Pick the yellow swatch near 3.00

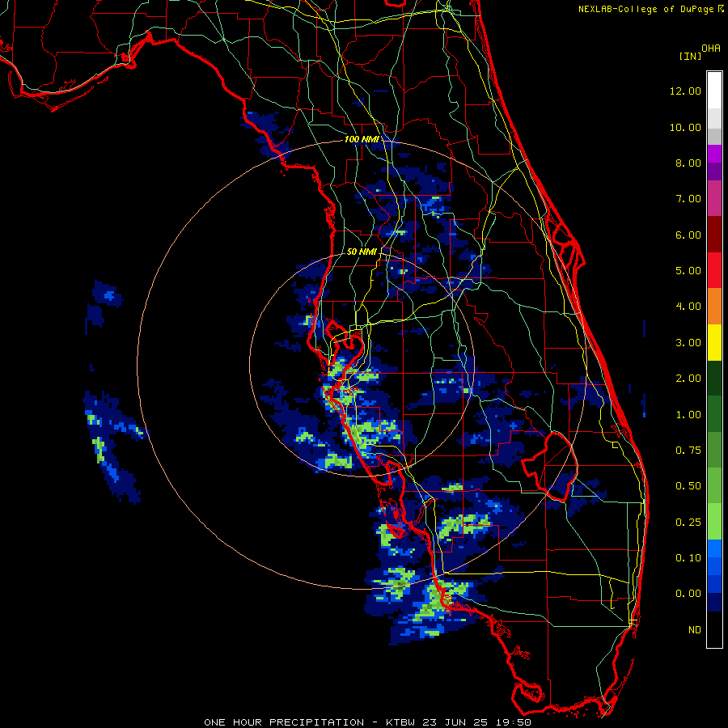click(x=714, y=343)
